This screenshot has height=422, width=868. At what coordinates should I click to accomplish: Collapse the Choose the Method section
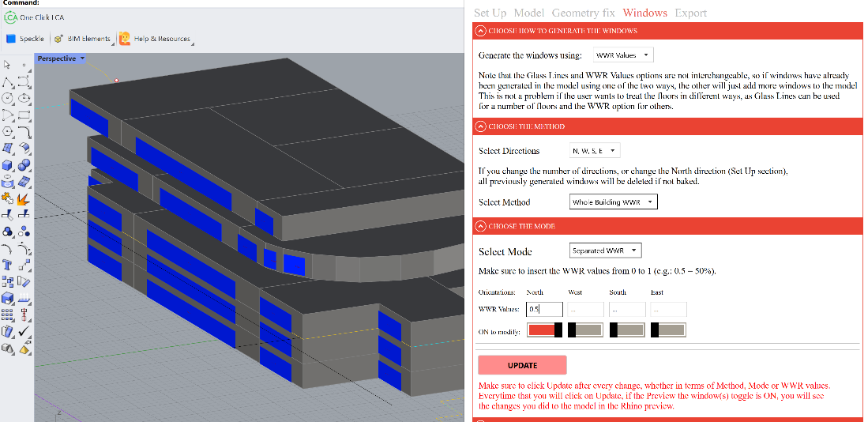[x=480, y=126]
